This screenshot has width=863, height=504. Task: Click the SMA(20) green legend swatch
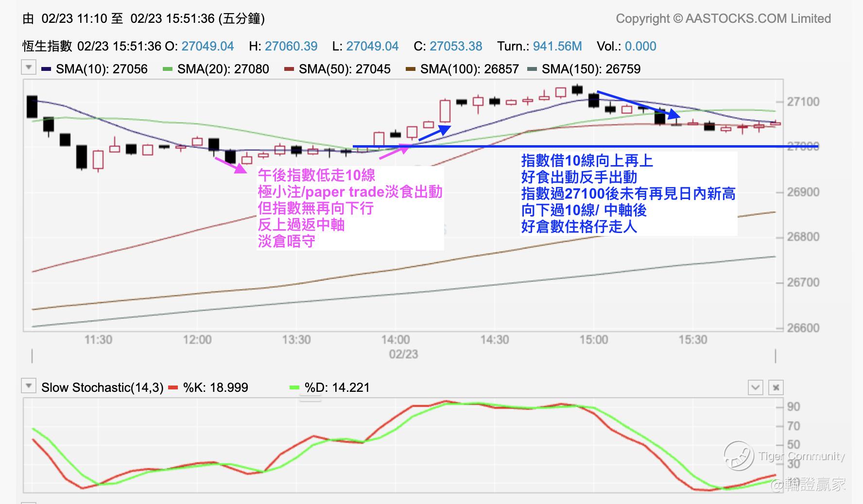tap(168, 69)
